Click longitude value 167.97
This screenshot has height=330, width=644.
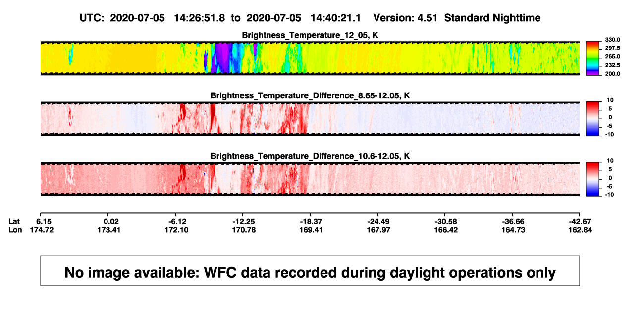pyautogui.click(x=378, y=230)
